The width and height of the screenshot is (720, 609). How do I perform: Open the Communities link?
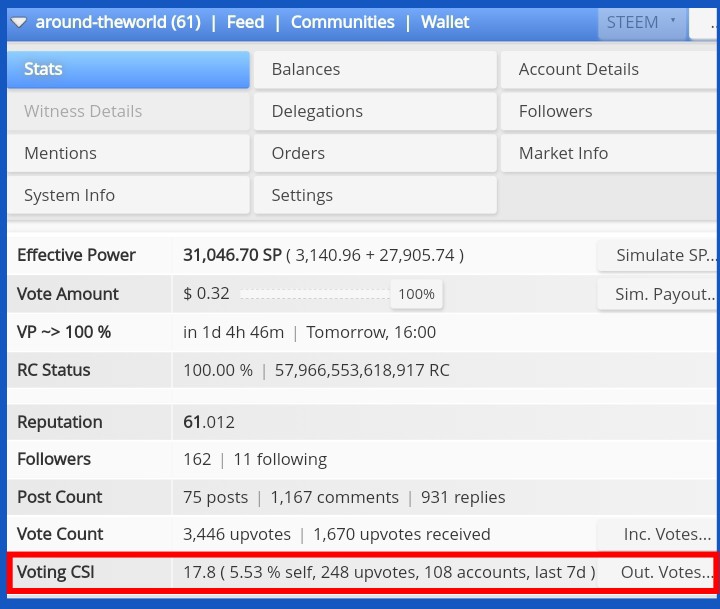[342, 22]
